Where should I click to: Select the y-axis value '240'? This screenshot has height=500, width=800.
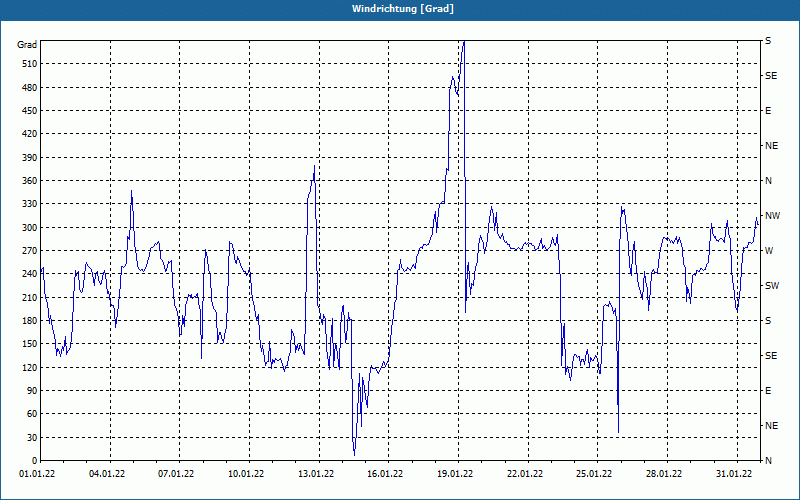pyautogui.click(x=30, y=274)
